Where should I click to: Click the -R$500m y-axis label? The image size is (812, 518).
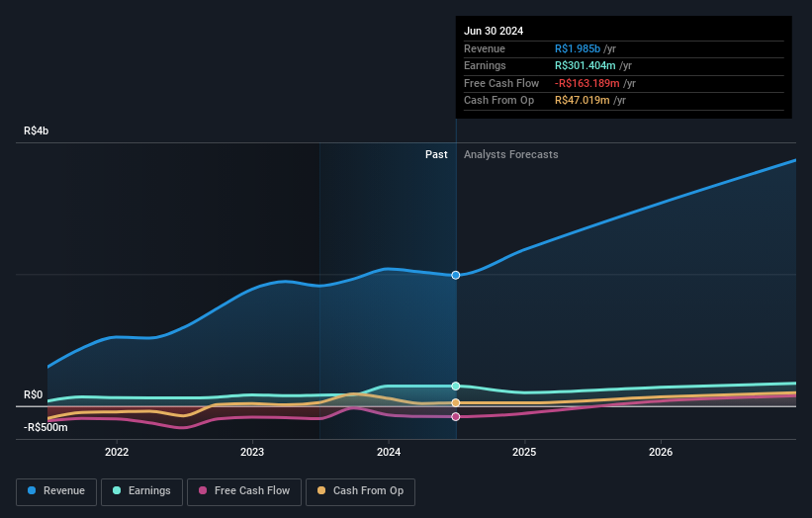[x=45, y=427]
